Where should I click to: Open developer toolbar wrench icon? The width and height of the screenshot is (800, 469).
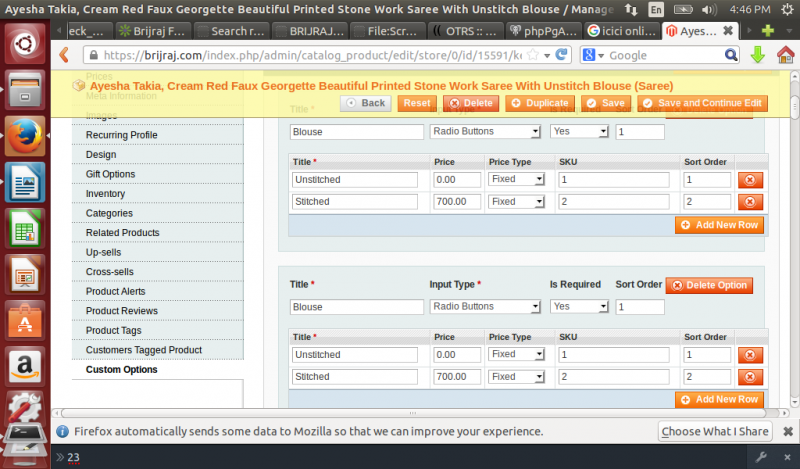(761, 457)
